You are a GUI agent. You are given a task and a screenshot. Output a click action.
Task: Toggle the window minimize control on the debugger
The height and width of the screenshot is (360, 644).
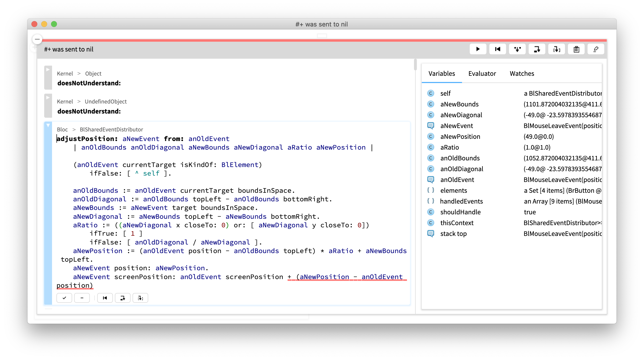[37, 39]
